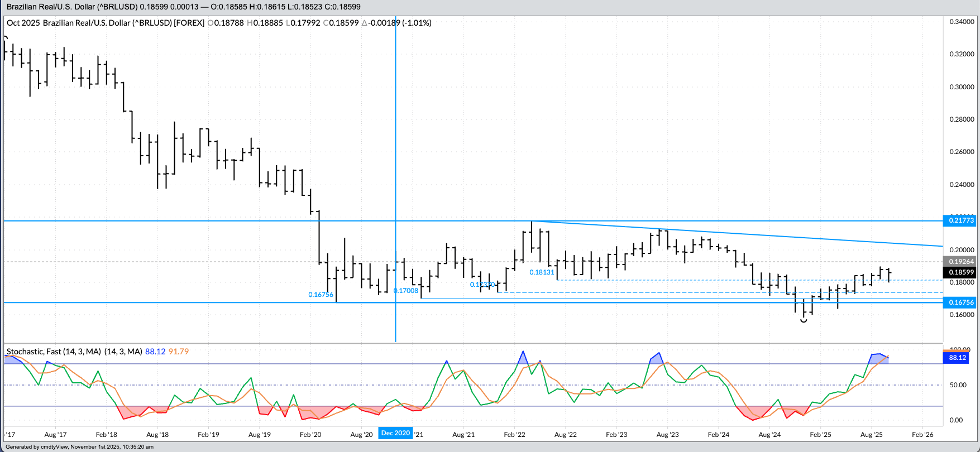Screen dimensions: 980x452
Task: Click the 50.00 stochastic axis label
Action: [x=958, y=385]
